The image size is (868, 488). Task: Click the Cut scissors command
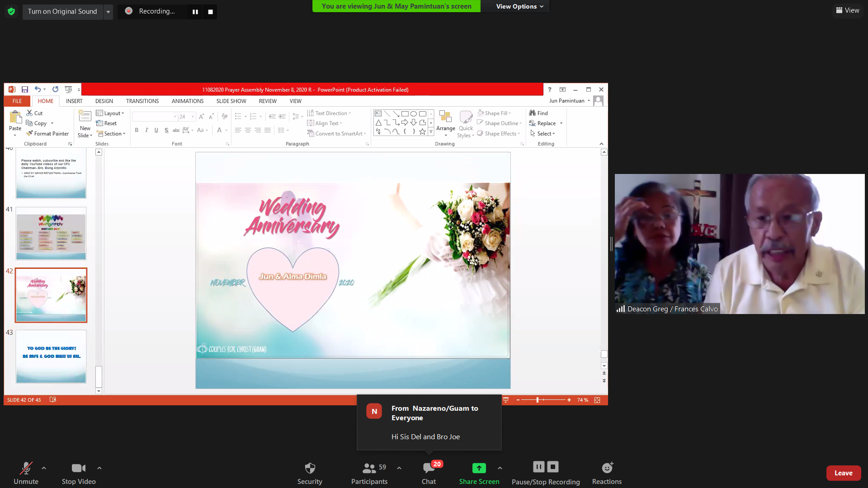35,113
